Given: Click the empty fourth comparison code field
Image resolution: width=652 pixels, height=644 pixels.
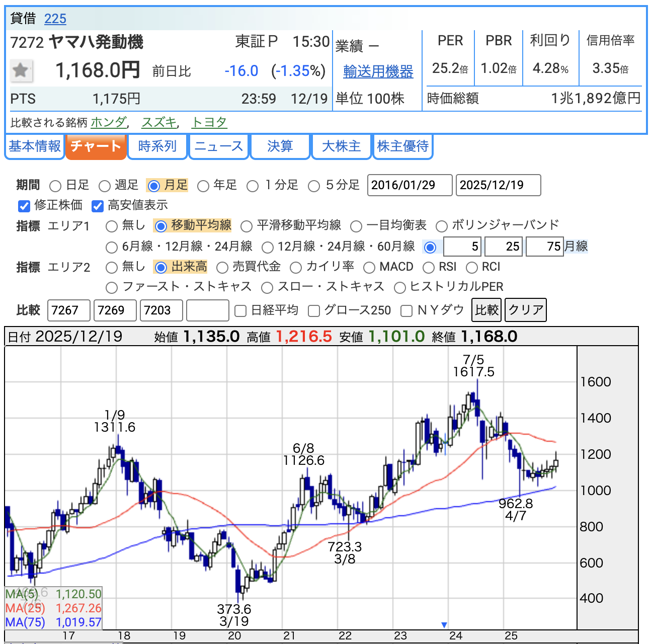Looking at the screenshot, I should pos(207,310).
